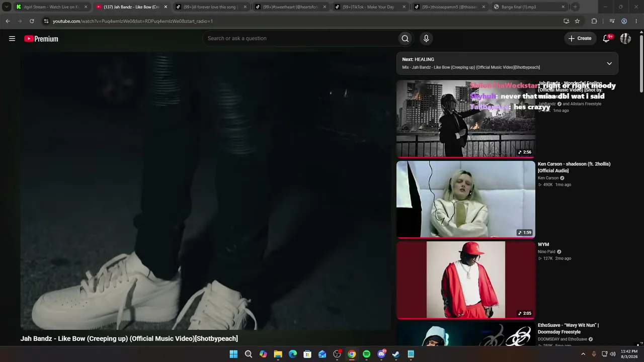This screenshot has width=644, height=362.
Task: Open a new browser tab
Action: 575,7
